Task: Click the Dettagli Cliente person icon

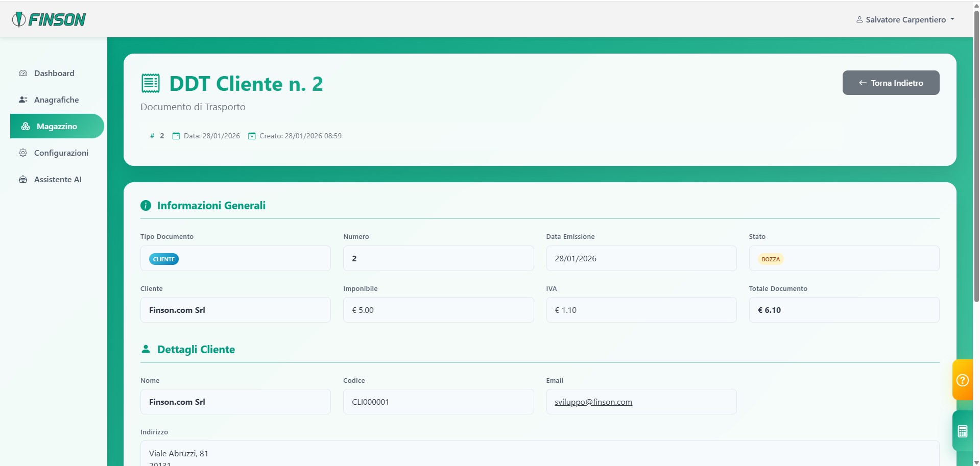Action: point(146,349)
